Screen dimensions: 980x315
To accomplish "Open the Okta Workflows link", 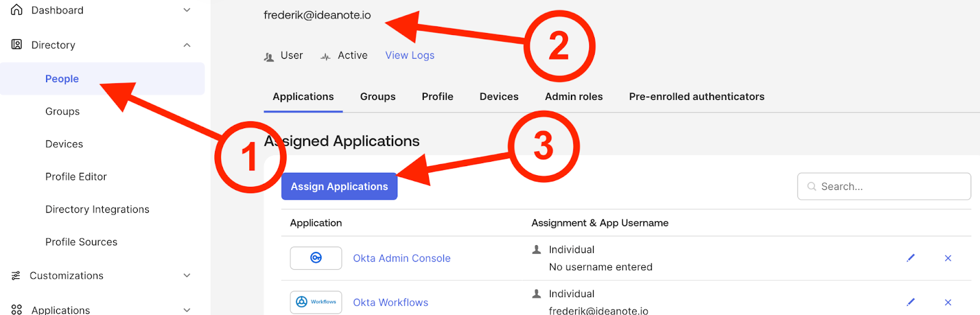I will (x=391, y=303).
